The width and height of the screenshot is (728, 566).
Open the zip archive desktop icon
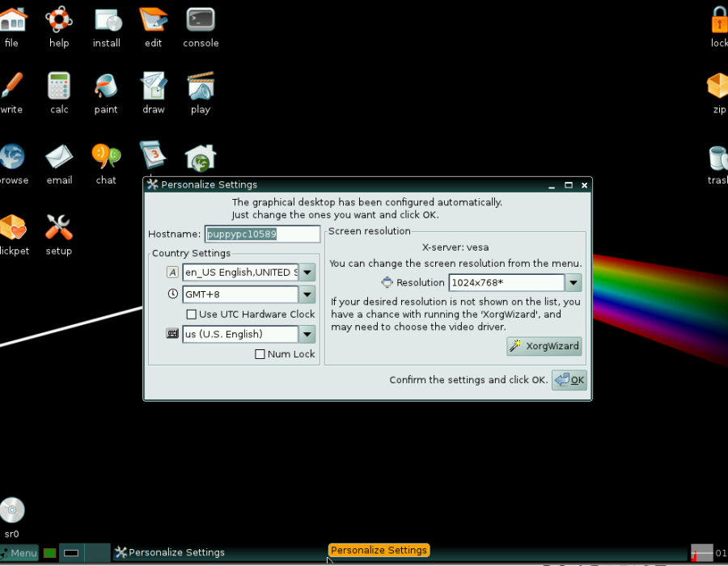717,86
